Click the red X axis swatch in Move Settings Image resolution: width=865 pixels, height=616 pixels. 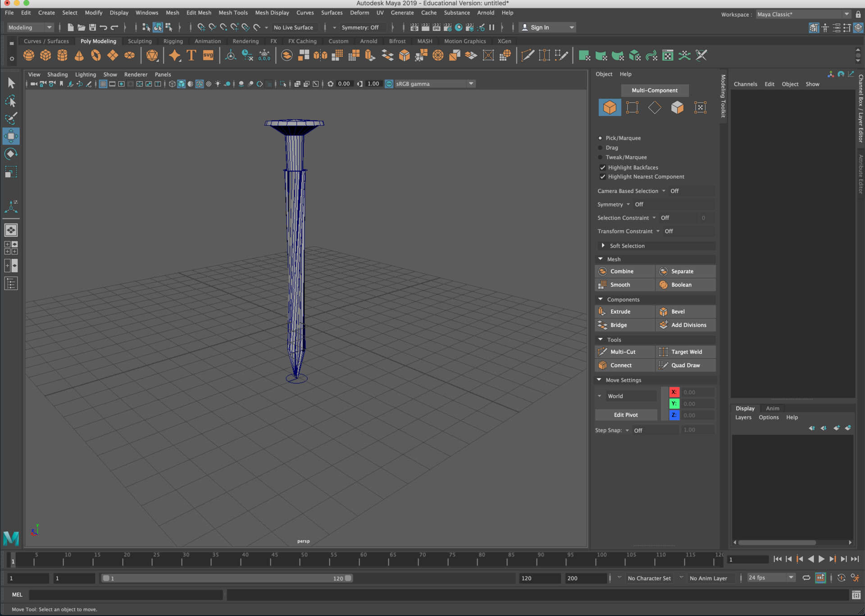pyautogui.click(x=674, y=392)
